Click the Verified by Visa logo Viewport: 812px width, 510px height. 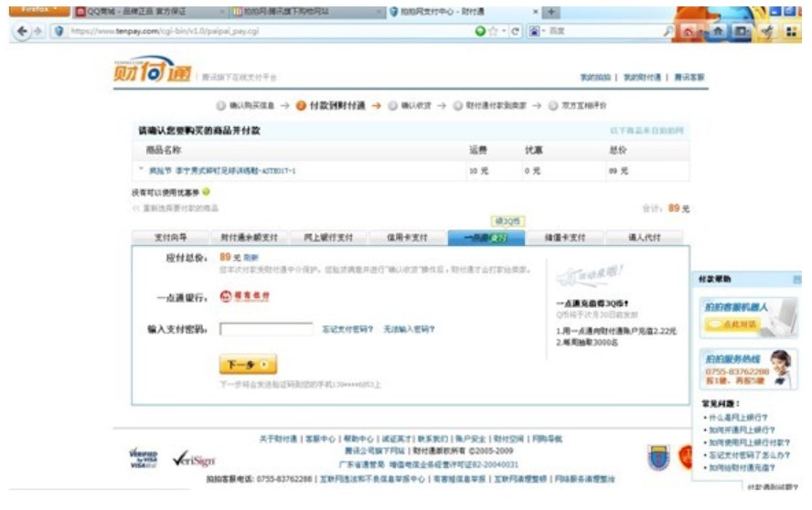coord(144,459)
